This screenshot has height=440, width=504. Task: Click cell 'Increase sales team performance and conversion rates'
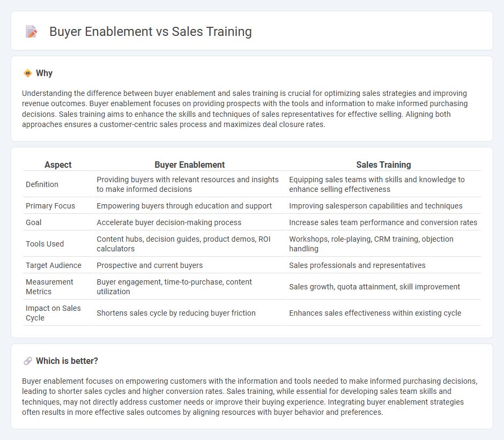(383, 222)
